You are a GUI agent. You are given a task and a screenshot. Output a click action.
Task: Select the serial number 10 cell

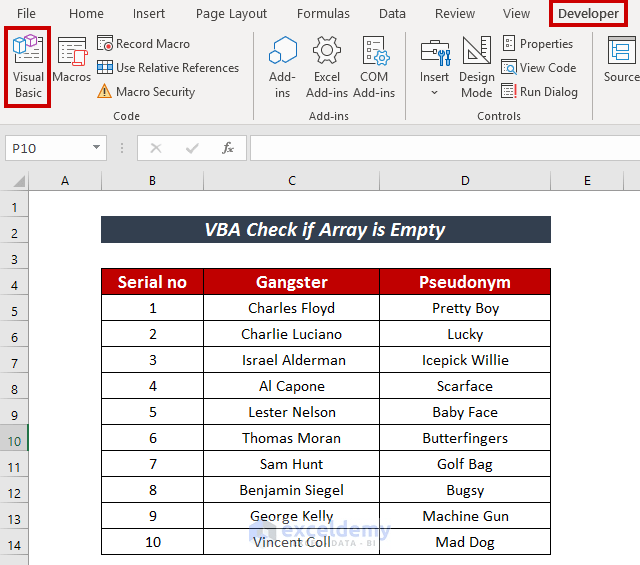coord(152,542)
